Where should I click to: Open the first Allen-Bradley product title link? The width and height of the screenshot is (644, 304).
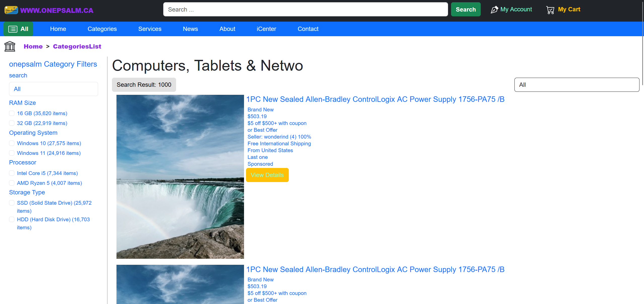coord(375,99)
